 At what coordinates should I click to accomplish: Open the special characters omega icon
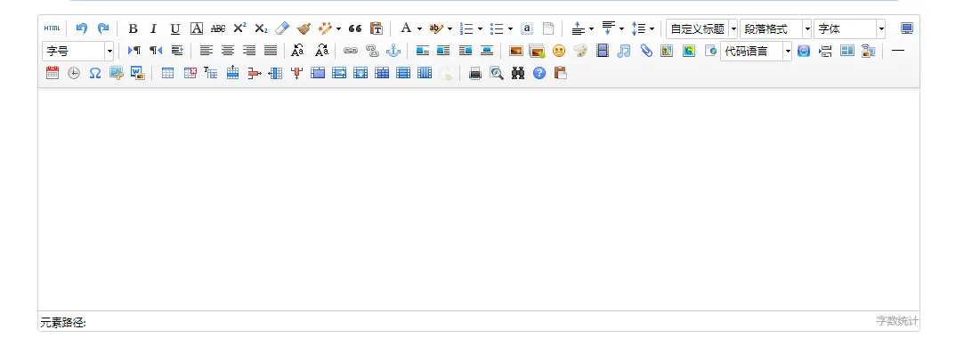[x=95, y=73]
